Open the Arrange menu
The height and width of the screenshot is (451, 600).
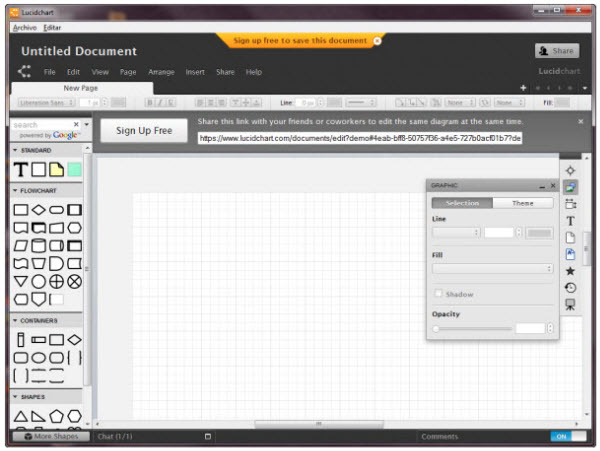pyautogui.click(x=161, y=72)
